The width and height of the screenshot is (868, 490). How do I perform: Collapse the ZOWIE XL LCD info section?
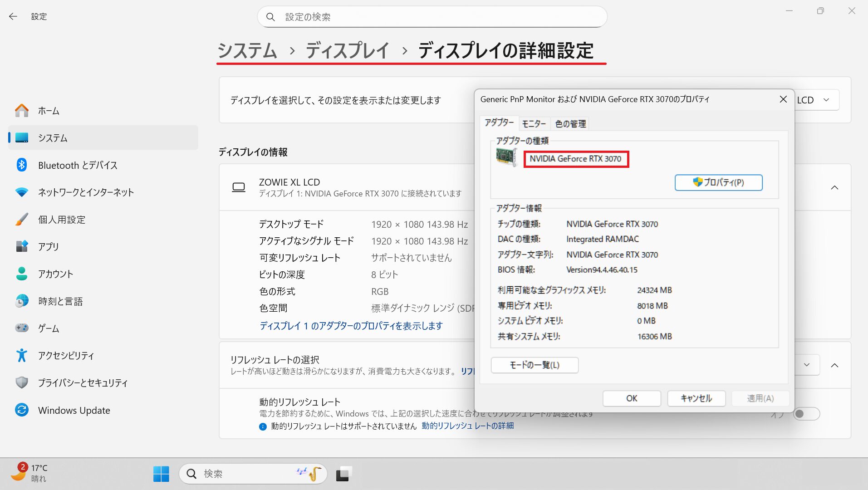click(834, 188)
